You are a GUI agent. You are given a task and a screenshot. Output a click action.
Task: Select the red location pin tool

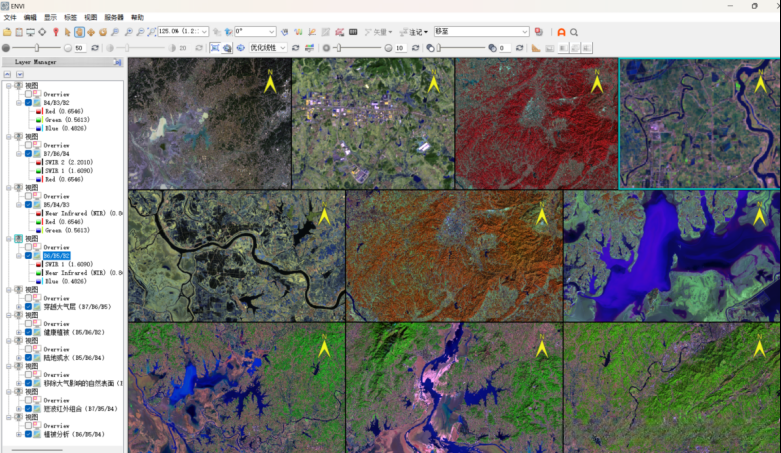pos(54,32)
